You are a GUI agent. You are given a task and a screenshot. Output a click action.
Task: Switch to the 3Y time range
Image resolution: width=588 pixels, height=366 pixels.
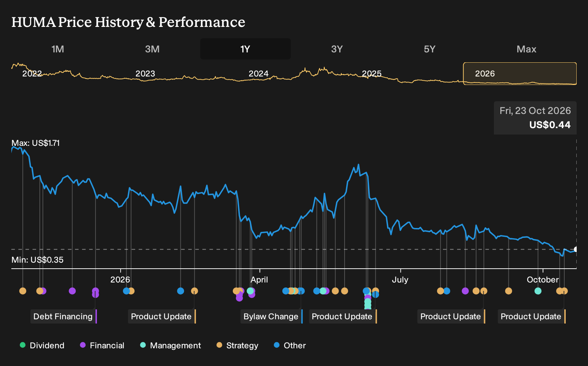[337, 49]
